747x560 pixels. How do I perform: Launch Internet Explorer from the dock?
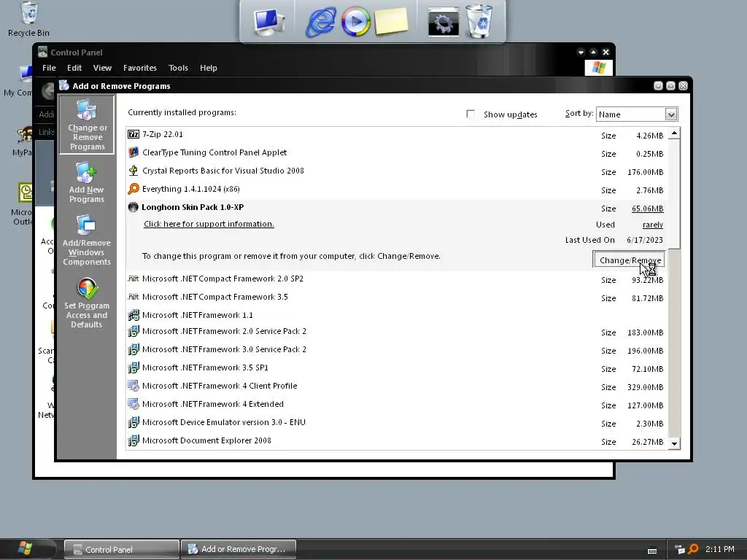(321, 21)
